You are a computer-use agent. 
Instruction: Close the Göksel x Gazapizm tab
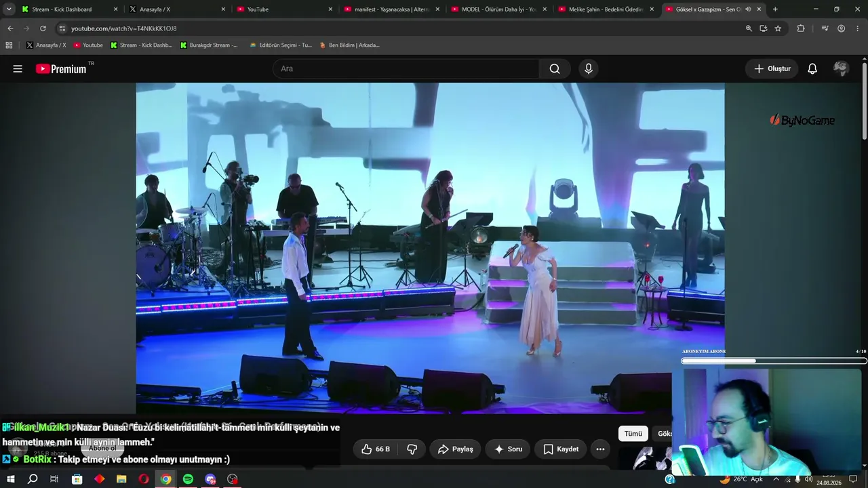tap(759, 9)
